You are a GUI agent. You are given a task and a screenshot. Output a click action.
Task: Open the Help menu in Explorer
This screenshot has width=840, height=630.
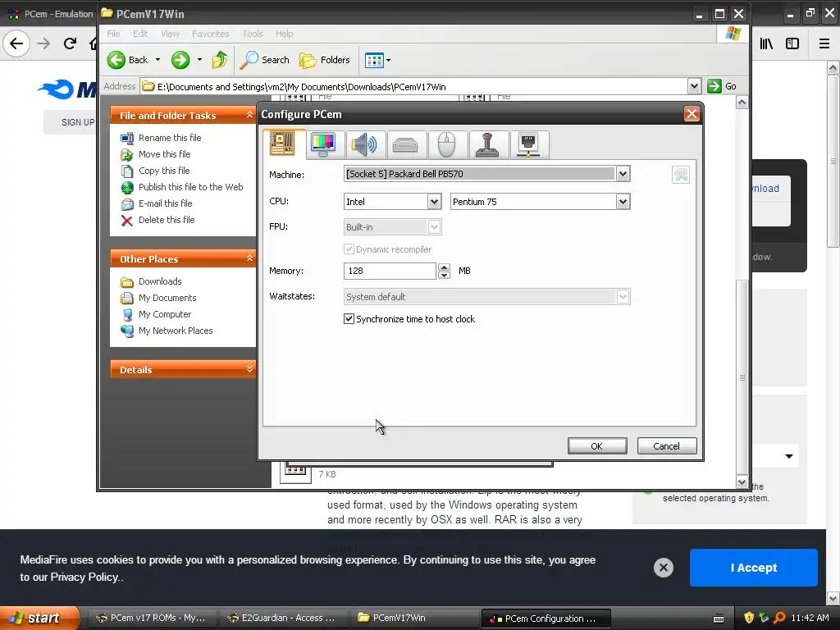[x=285, y=34]
